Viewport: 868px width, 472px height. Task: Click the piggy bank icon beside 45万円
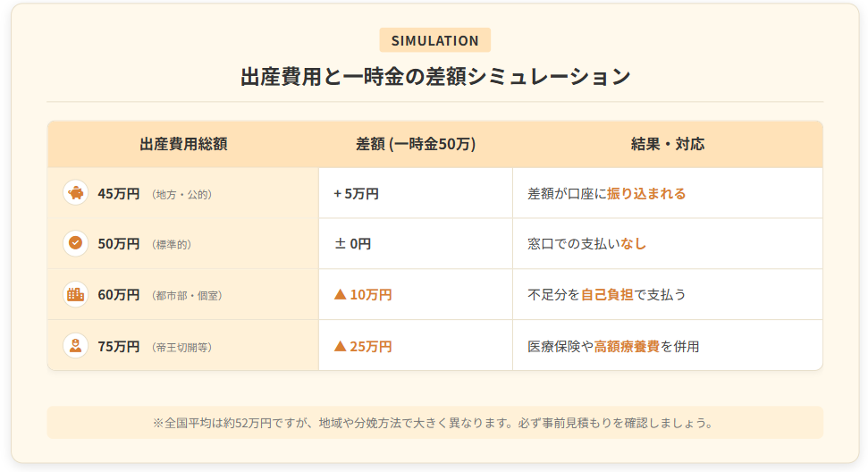click(x=76, y=193)
